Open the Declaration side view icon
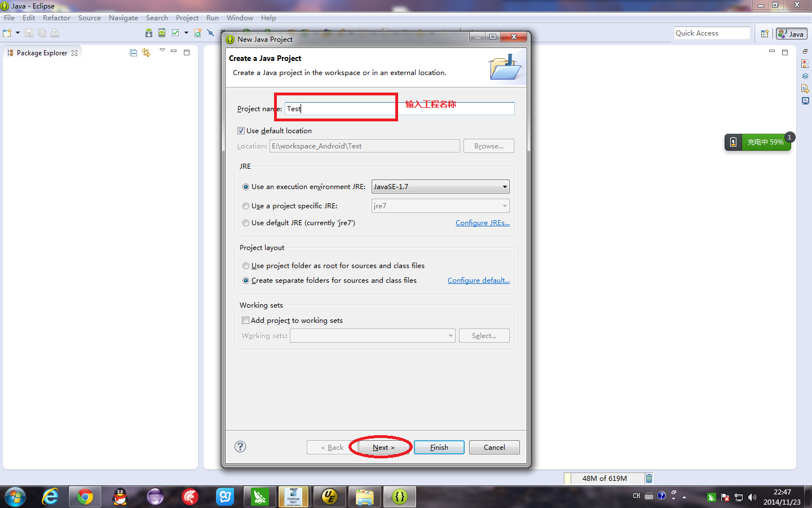 pyautogui.click(x=805, y=89)
